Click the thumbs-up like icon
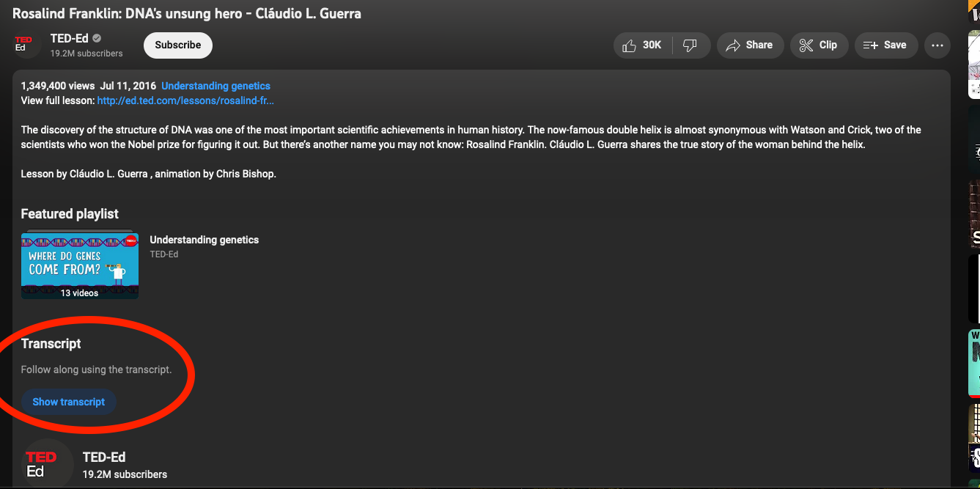980x489 pixels. 629,45
